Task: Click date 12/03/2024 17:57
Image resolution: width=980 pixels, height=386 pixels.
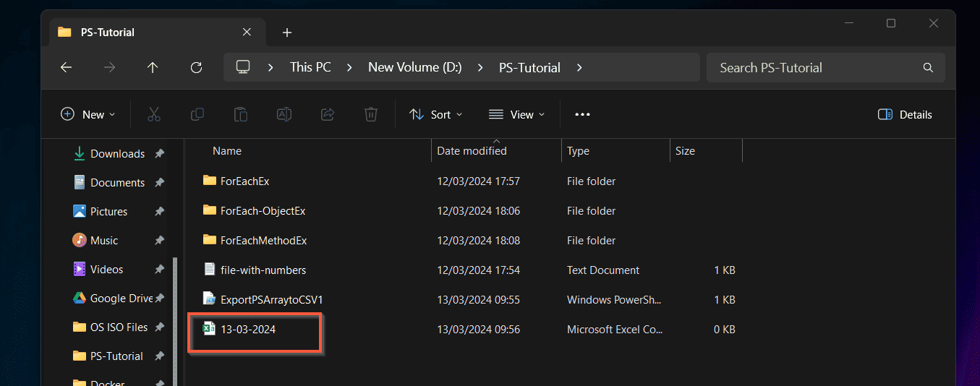Action: click(479, 181)
